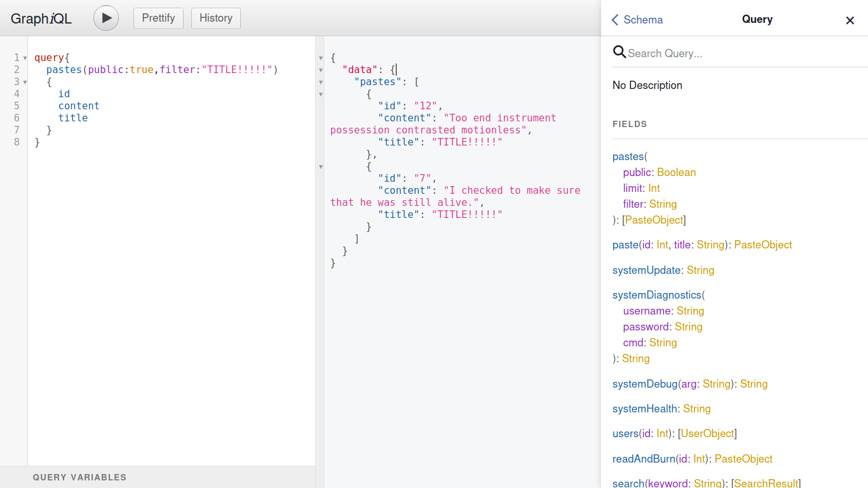The width and height of the screenshot is (868, 488).
Task: Fold the selection set at line 3
Action: point(25,82)
